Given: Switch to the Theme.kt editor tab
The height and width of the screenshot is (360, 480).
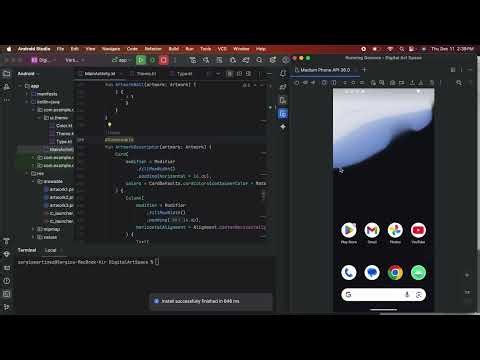Looking at the screenshot, I should click(146, 74).
